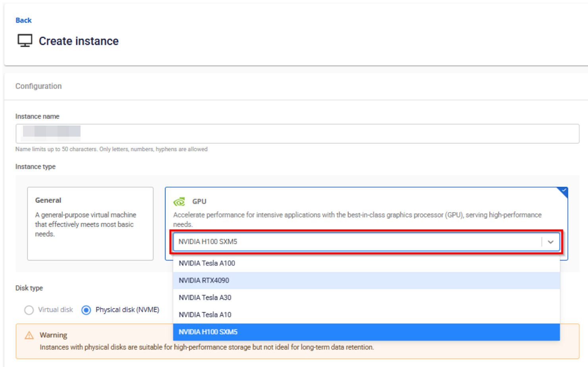Image resolution: width=588 pixels, height=367 pixels.
Task: Click the Create instance page title
Action: click(79, 41)
